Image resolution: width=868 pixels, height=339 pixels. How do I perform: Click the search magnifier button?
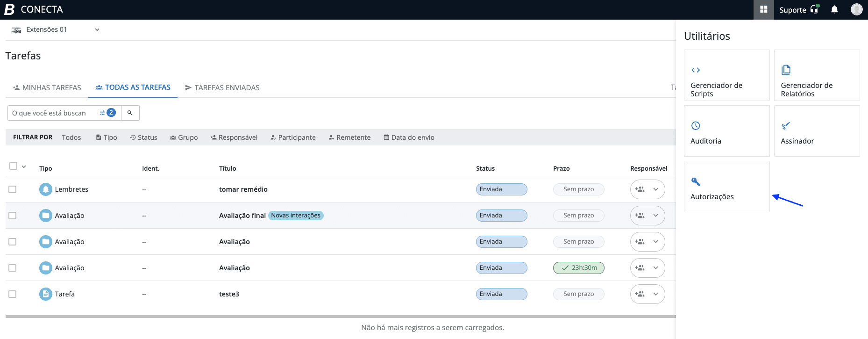pos(130,113)
